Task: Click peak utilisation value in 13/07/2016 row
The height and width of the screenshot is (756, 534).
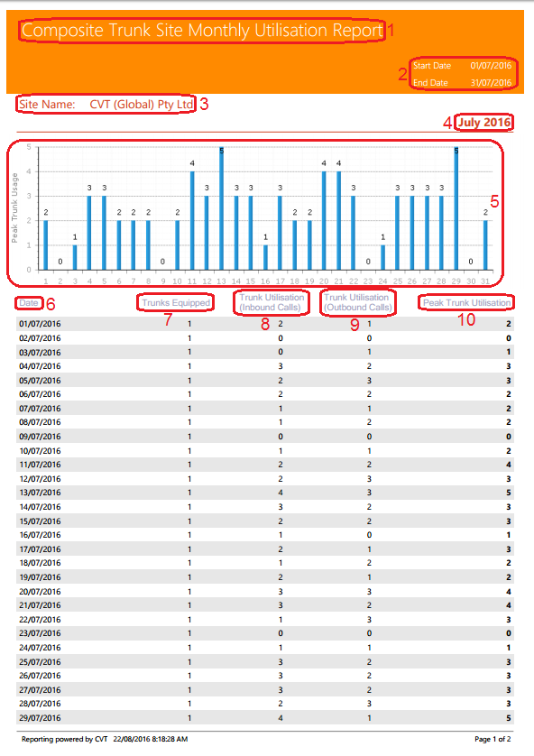Action: (x=509, y=493)
